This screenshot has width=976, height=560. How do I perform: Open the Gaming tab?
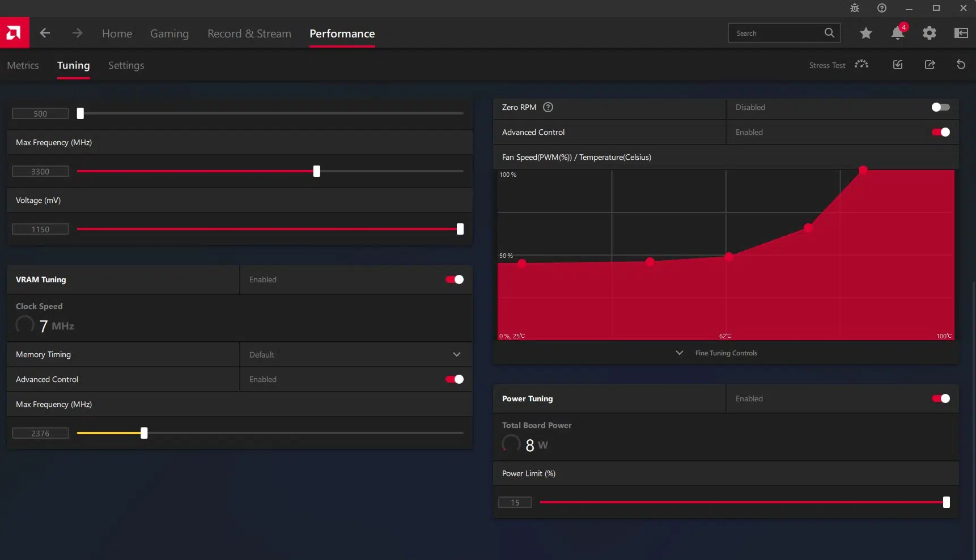pyautogui.click(x=169, y=33)
